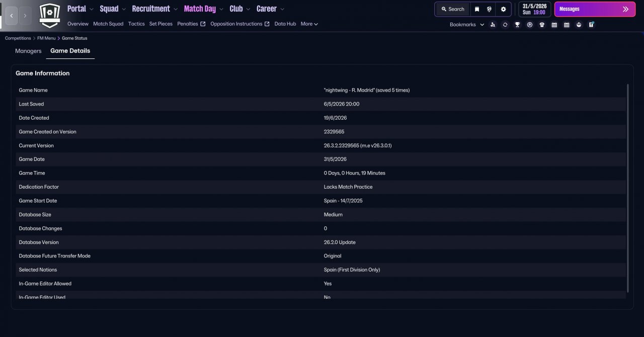Screen dimensions: 644x337
Task: Click the bookmark flag icon beside Search
Action: point(477,9)
